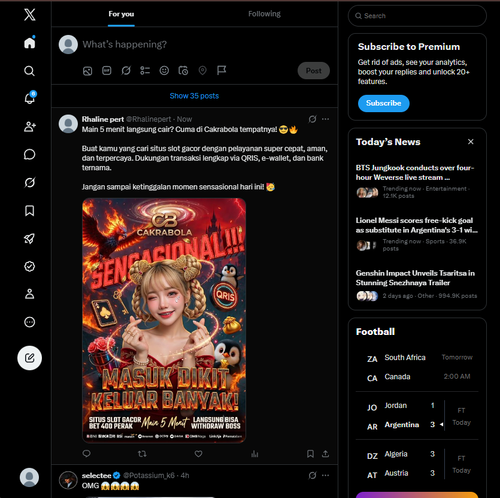
Task: Open Profile person icon in sidebar
Action: click(x=30, y=294)
